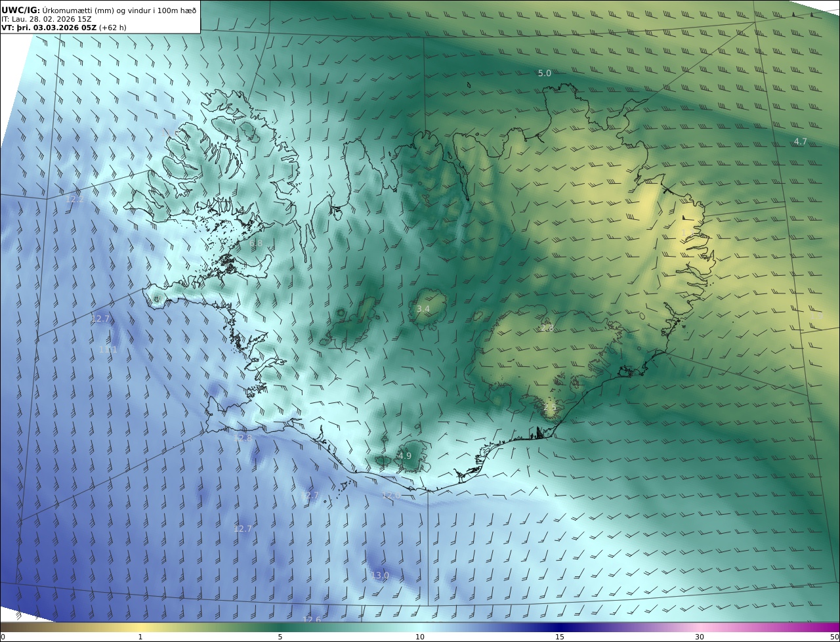Click the color scale tick label 5
Screen dimensions: 840x642
coord(280,637)
